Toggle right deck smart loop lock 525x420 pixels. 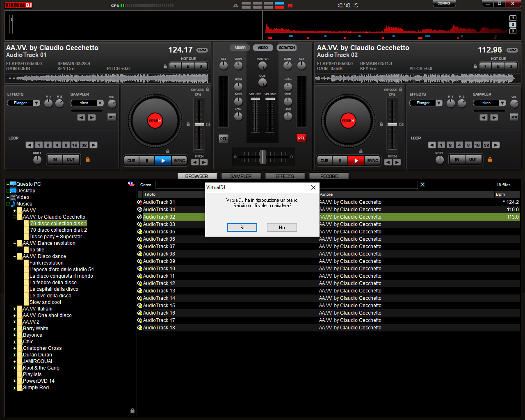(x=490, y=159)
